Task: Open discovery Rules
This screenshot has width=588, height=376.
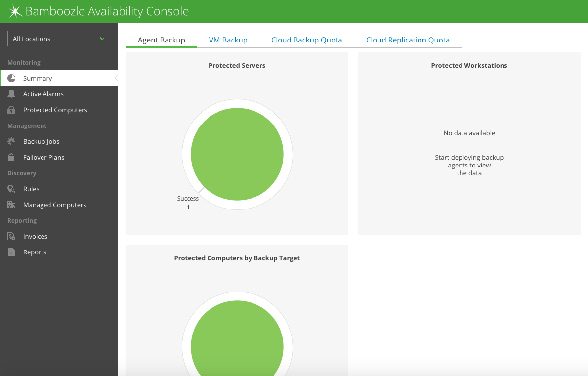Action: 59,189
